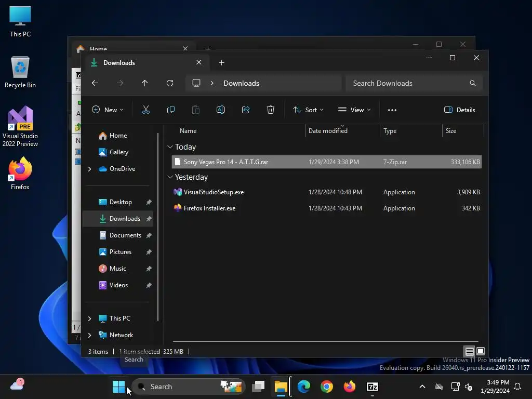Click the Share icon in toolbar

coord(246,110)
